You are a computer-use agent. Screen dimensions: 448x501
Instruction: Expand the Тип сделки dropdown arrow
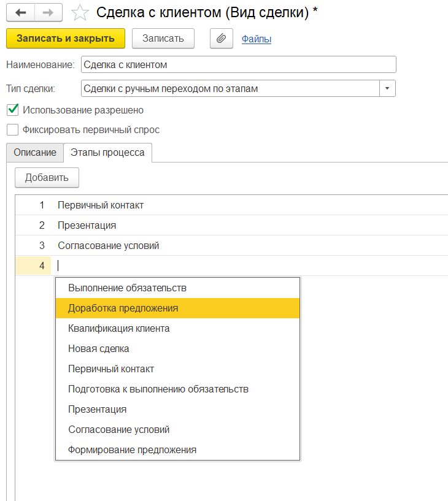point(387,88)
